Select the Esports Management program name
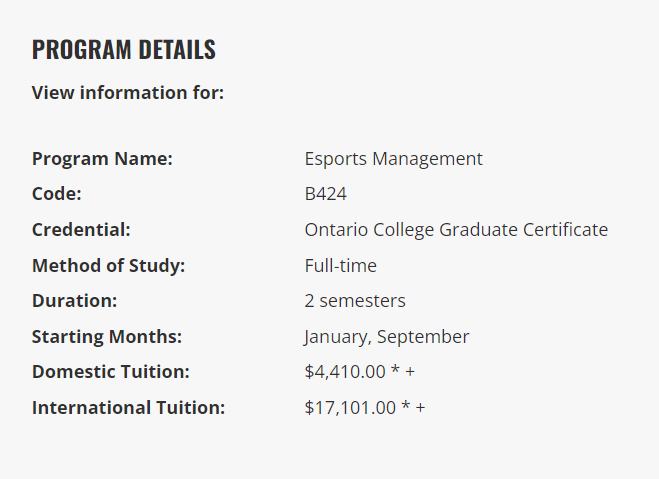The width and height of the screenshot is (659, 479). [393, 158]
